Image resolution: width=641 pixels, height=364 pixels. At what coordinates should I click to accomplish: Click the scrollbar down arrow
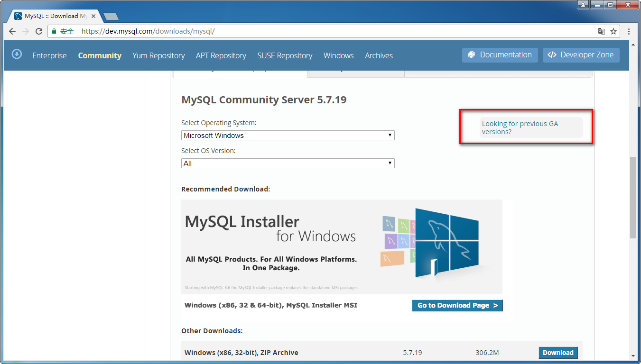pyautogui.click(x=633, y=355)
